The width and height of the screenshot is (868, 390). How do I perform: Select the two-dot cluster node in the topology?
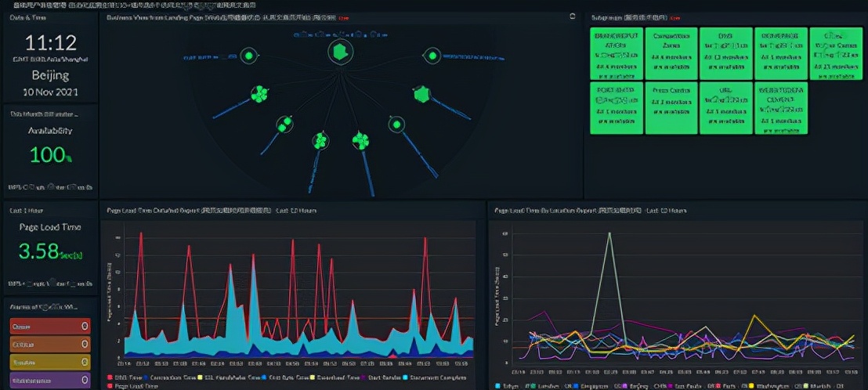click(x=284, y=125)
